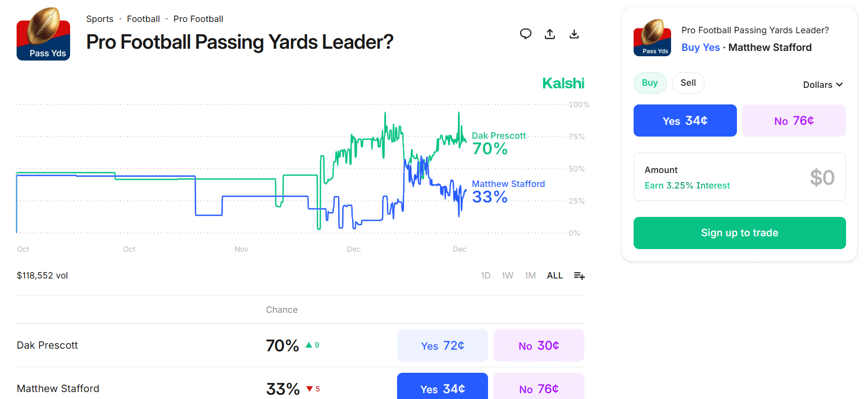Image resolution: width=868 pixels, height=399 pixels.
Task: Select Yes 34¢ in the trade panel
Action: pyautogui.click(x=685, y=121)
